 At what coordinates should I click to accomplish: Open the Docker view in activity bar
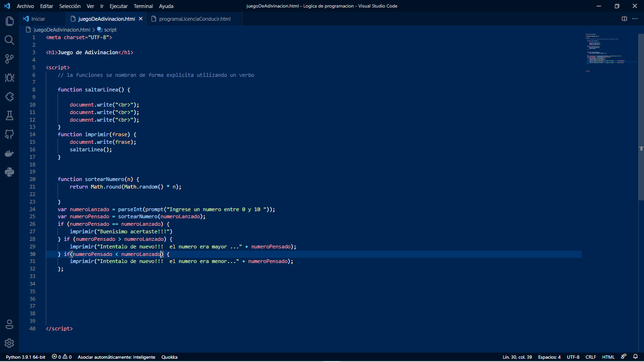tap(9, 153)
